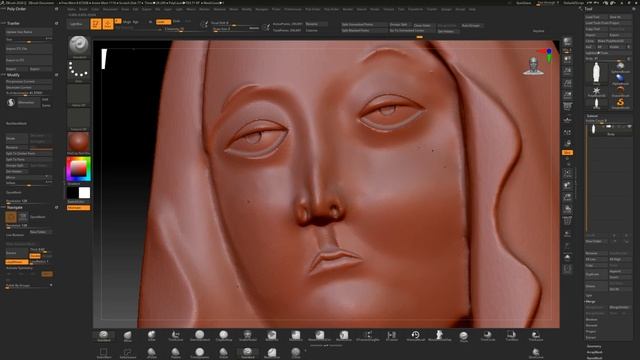Toggle the orange Draw mode button
Screen dimensions: 640x360
click(x=108, y=24)
